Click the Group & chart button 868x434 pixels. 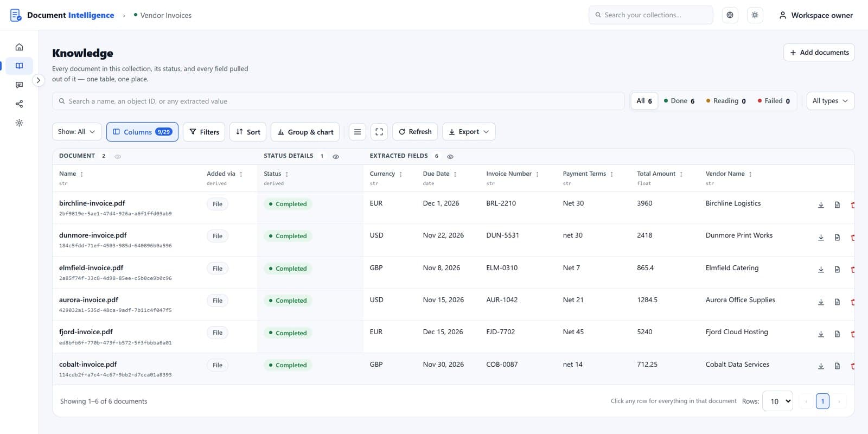(305, 132)
